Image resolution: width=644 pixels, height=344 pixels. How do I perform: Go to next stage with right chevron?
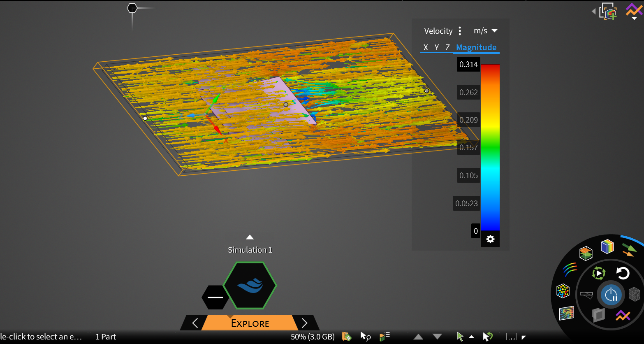click(305, 323)
